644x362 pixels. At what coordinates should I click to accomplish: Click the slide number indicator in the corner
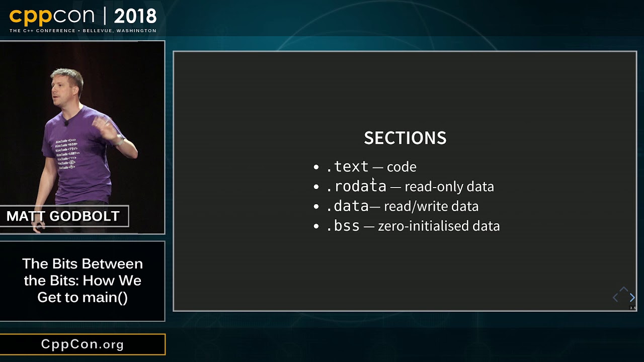point(633,308)
